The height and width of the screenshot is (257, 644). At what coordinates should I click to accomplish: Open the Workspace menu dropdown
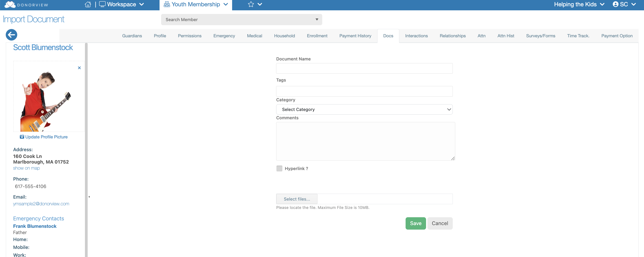click(122, 4)
